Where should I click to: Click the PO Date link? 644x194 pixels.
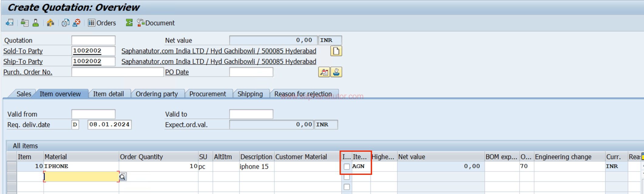tap(177, 72)
